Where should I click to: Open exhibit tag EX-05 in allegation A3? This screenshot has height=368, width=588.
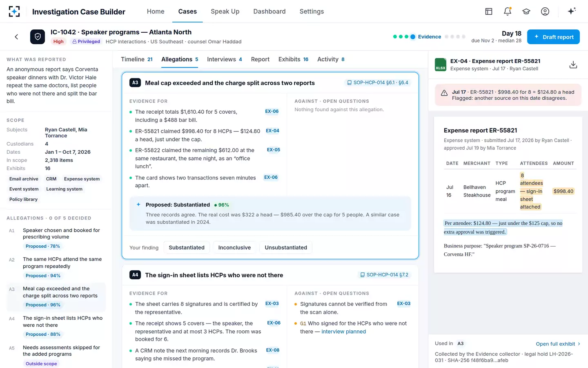point(274,150)
